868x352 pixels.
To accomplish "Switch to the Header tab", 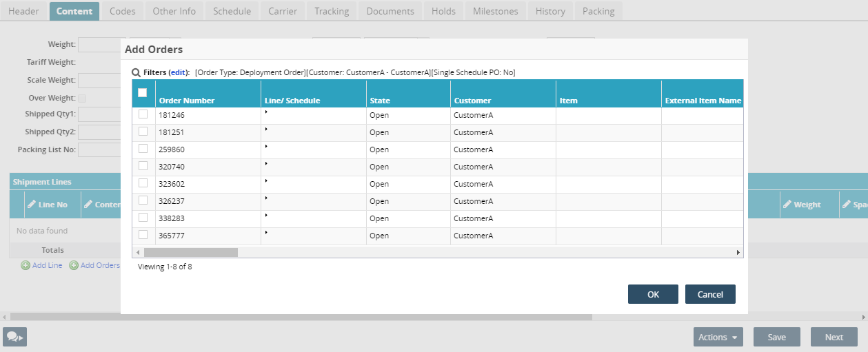I will click(23, 11).
